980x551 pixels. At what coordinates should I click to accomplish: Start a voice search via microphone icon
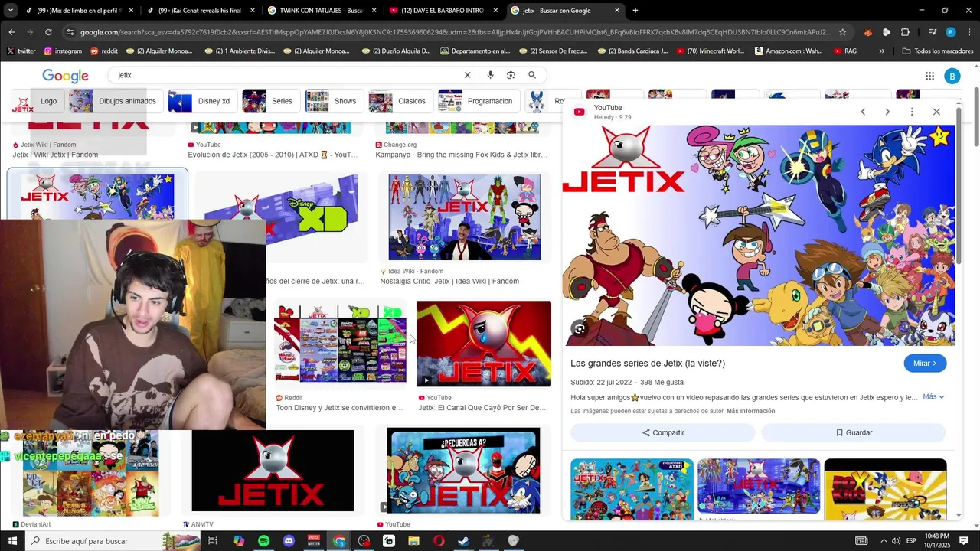[x=490, y=75]
